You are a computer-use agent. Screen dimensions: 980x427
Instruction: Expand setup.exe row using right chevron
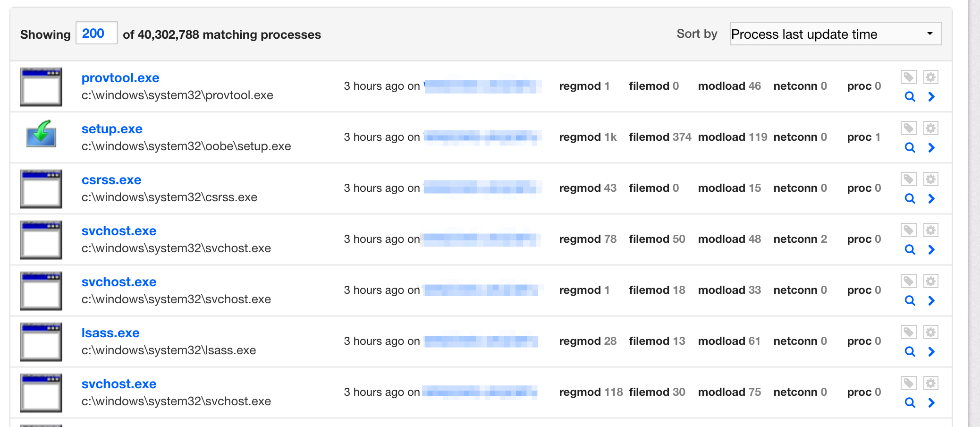pyautogui.click(x=931, y=148)
